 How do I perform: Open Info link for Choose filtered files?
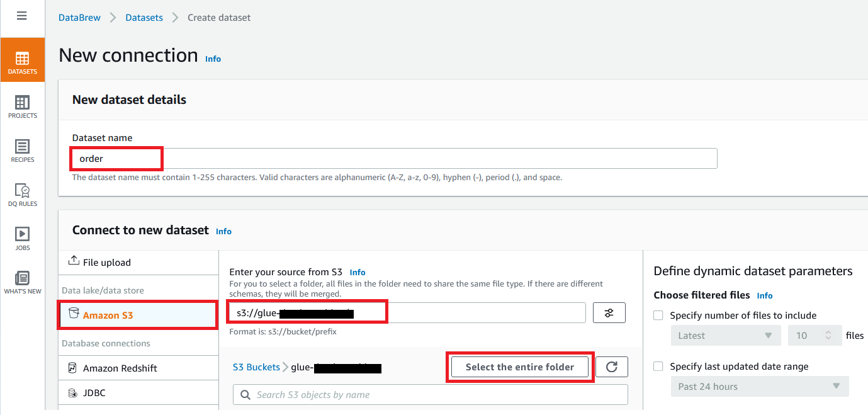[x=765, y=295]
